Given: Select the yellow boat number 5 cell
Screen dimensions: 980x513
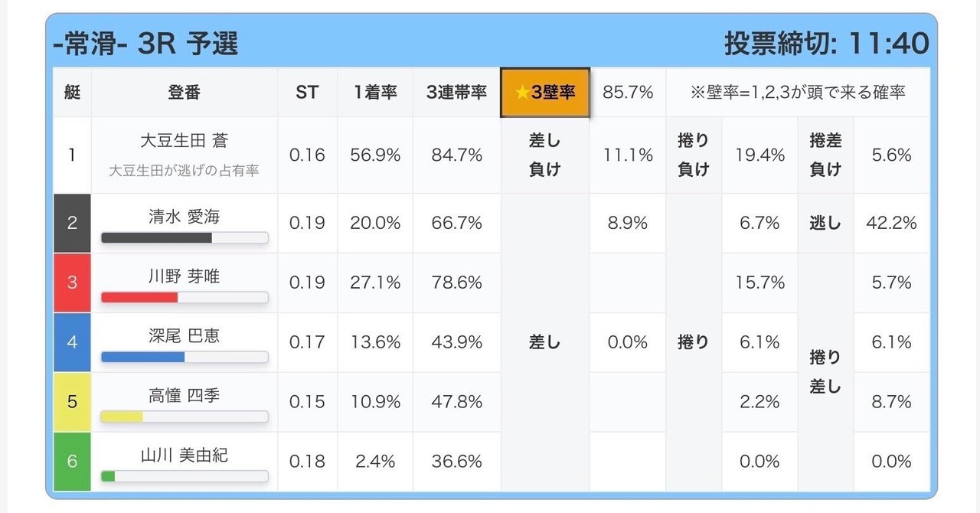Looking at the screenshot, I should 72,402.
